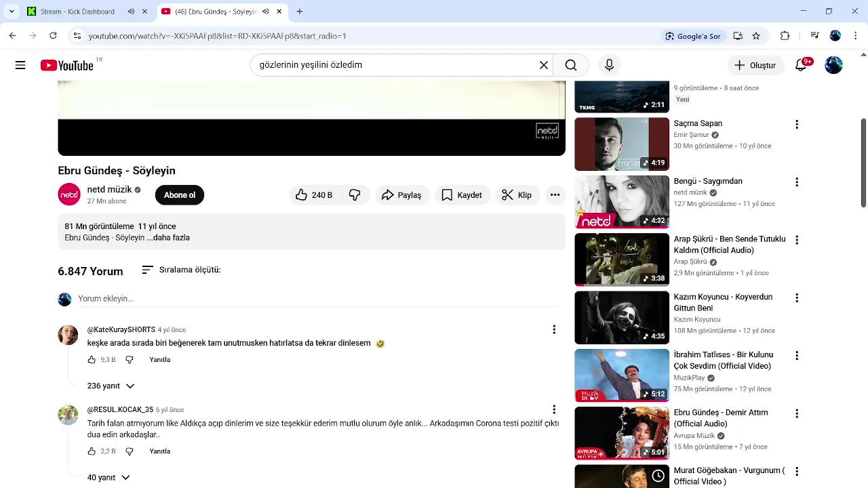Image resolution: width=868 pixels, height=488 pixels.
Task: Open options for Saçma Sapan video
Action: [x=797, y=125]
